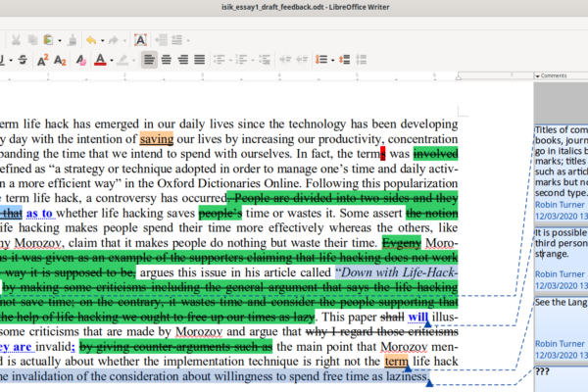Click the Redo arrow icon
The width and height of the screenshot is (588, 392).
114,40
